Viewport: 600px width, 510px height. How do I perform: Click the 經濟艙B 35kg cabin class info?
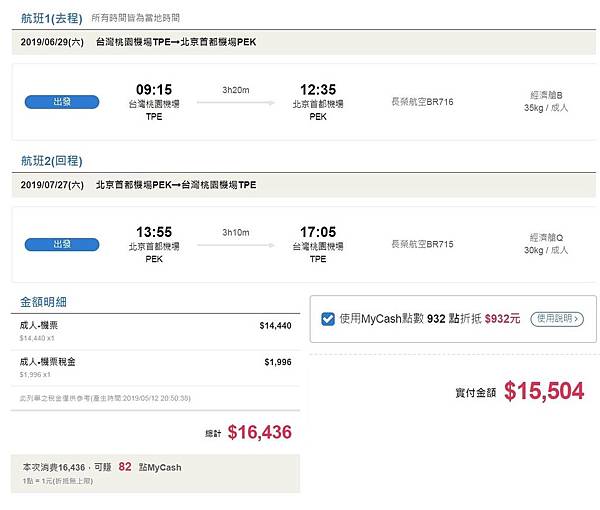click(549, 101)
